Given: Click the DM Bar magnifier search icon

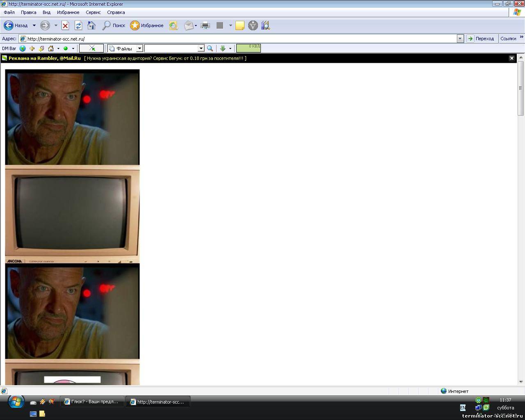Looking at the screenshot, I should 210,48.
